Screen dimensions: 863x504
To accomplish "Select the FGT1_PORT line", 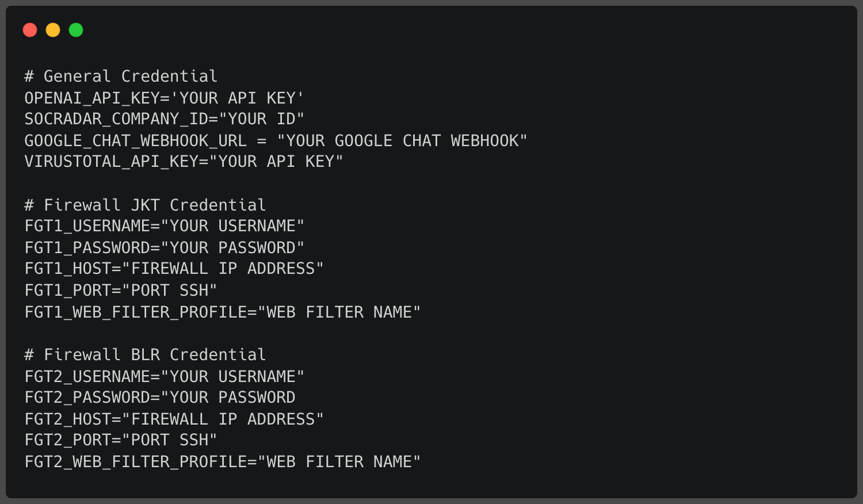I will click(x=121, y=291).
